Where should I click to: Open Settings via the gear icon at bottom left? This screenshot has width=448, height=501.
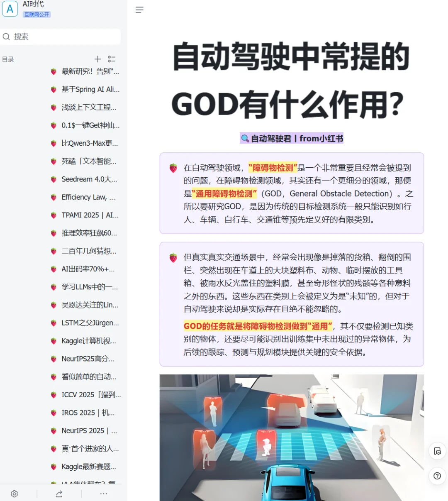pyautogui.click(x=14, y=494)
